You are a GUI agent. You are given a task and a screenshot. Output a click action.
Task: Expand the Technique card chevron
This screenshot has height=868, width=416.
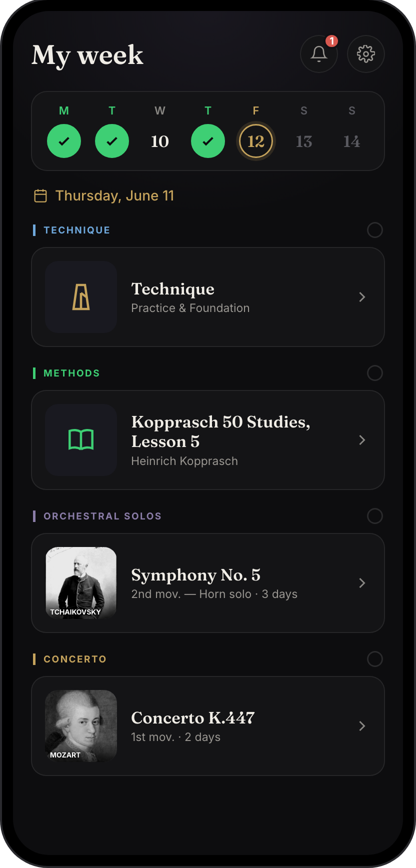pos(362,297)
